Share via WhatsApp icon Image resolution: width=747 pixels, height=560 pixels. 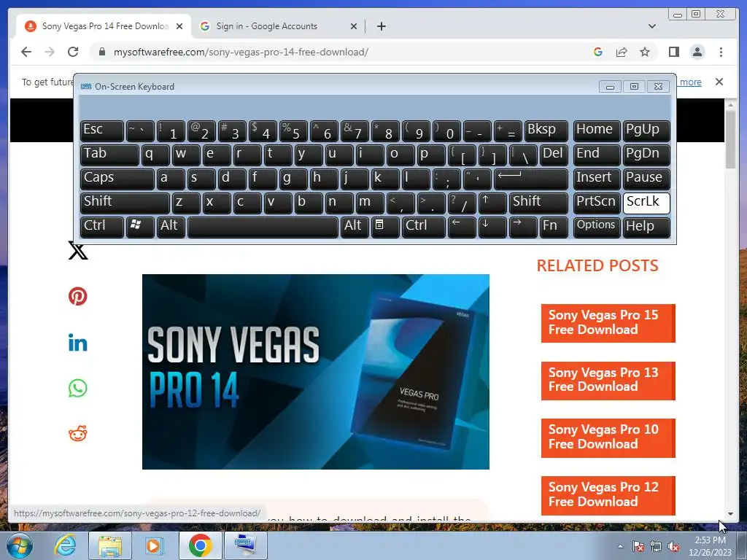click(77, 388)
